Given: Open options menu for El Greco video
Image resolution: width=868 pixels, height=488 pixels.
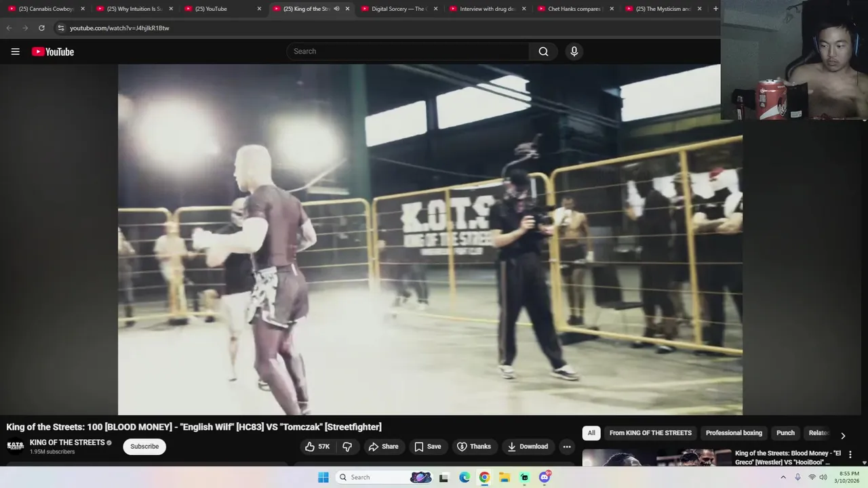Looking at the screenshot, I should (x=850, y=455).
